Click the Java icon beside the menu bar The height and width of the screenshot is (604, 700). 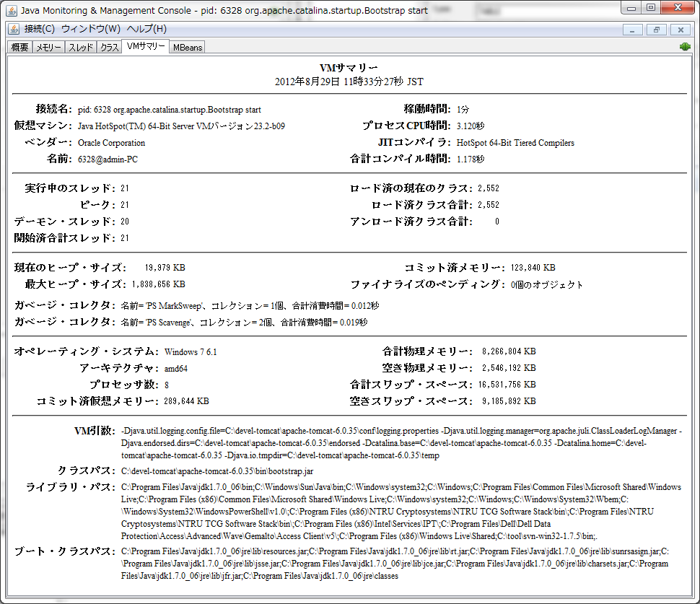[14, 29]
